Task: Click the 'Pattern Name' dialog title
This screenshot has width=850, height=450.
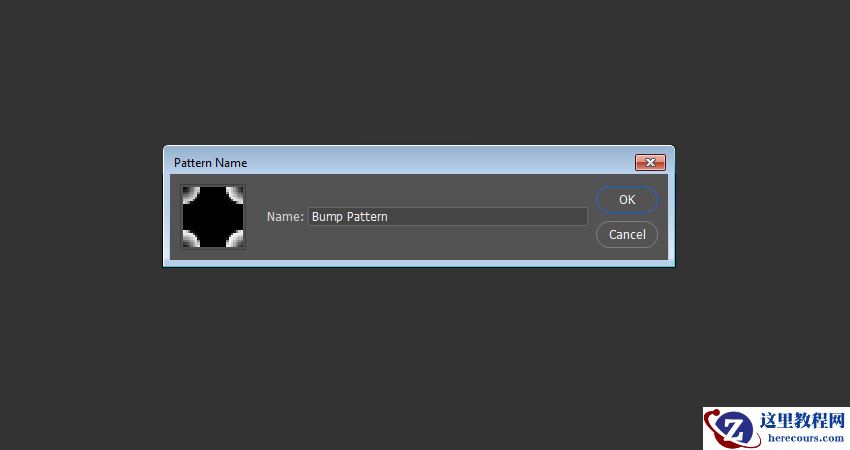Action: pos(210,163)
